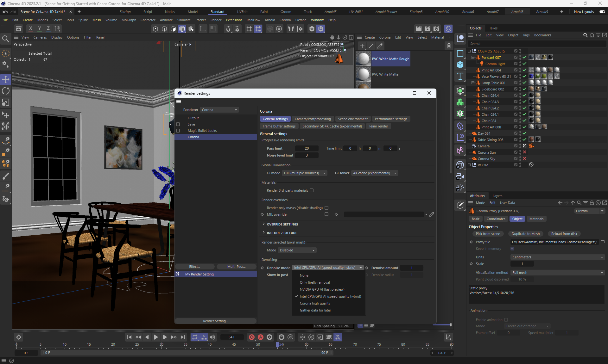This screenshot has height=364, width=608.
Task: Open the GI solver dropdown
Action: point(375,173)
